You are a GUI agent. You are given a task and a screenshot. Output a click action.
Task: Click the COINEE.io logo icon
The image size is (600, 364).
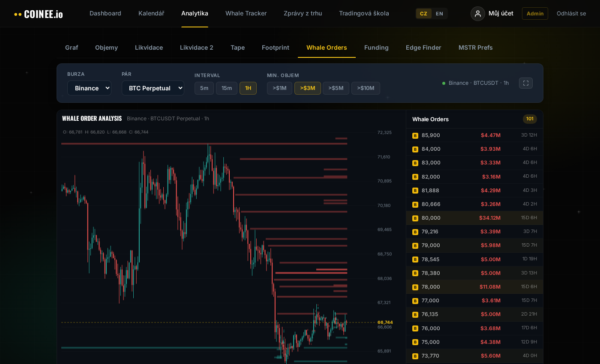[17, 13]
